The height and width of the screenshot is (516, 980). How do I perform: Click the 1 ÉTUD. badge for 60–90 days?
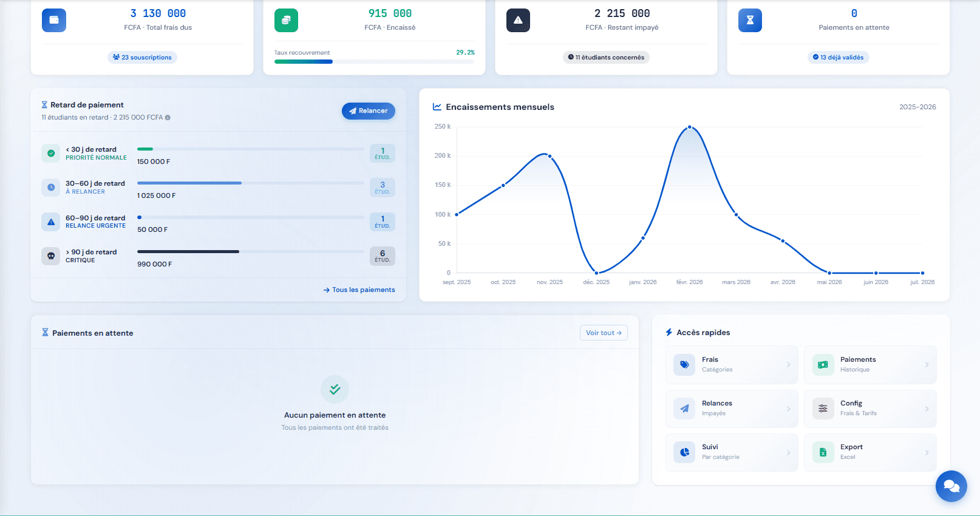click(383, 222)
